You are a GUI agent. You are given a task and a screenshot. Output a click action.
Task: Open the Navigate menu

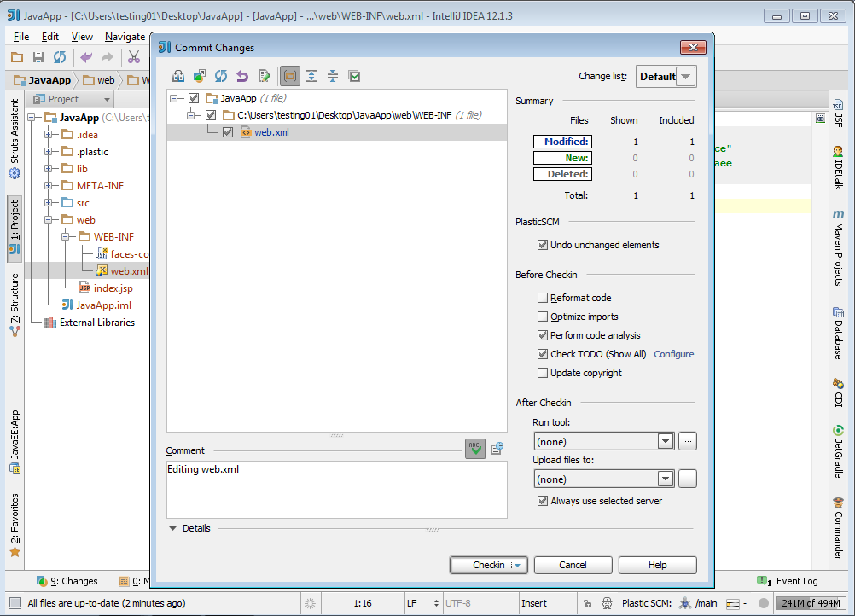tap(125, 37)
